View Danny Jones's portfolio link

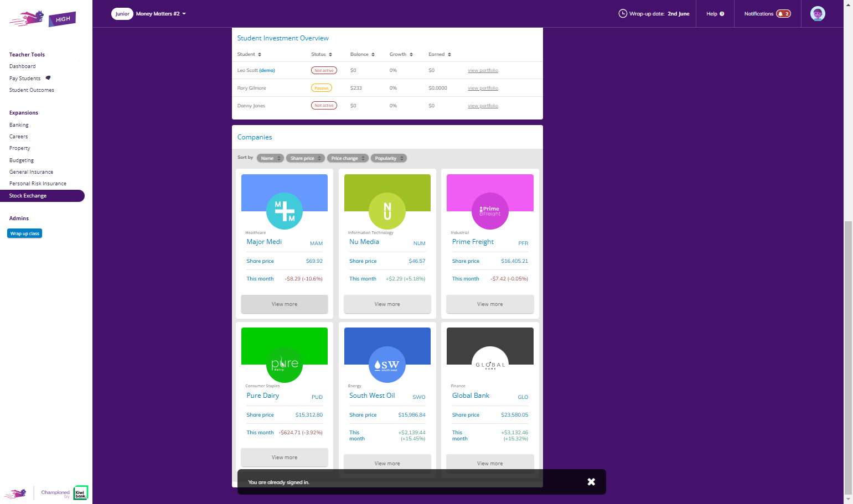(x=483, y=106)
